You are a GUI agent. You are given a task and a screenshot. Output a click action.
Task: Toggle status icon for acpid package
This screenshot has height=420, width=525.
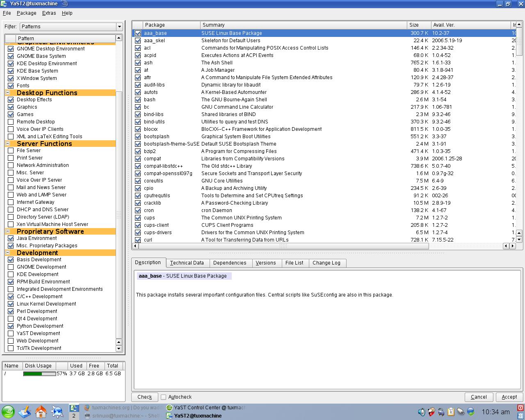coord(138,55)
